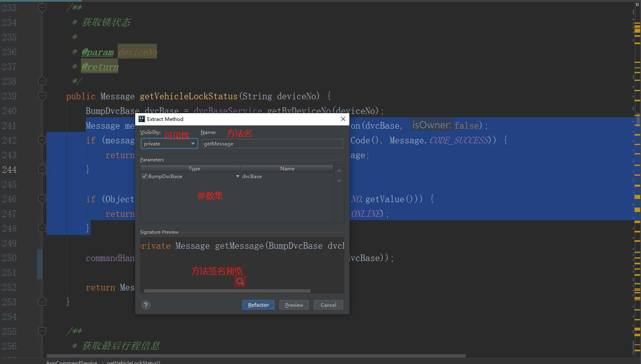The width and height of the screenshot is (641, 364).
Task: Click the Javadoc fold end marker at line 238
Action: pyautogui.click(x=42, y=81)
